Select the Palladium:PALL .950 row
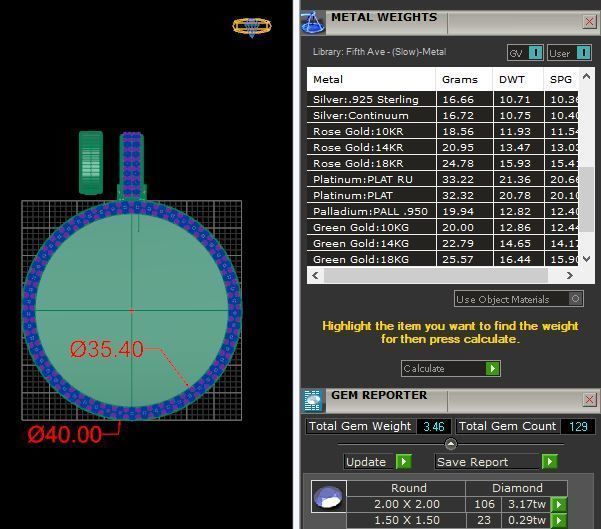 point(443,212)
